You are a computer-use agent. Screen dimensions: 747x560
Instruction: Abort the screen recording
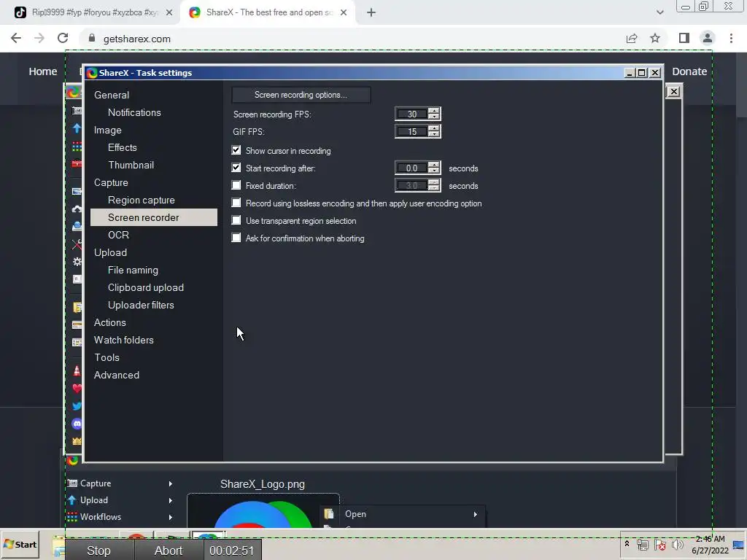point(169,551)
